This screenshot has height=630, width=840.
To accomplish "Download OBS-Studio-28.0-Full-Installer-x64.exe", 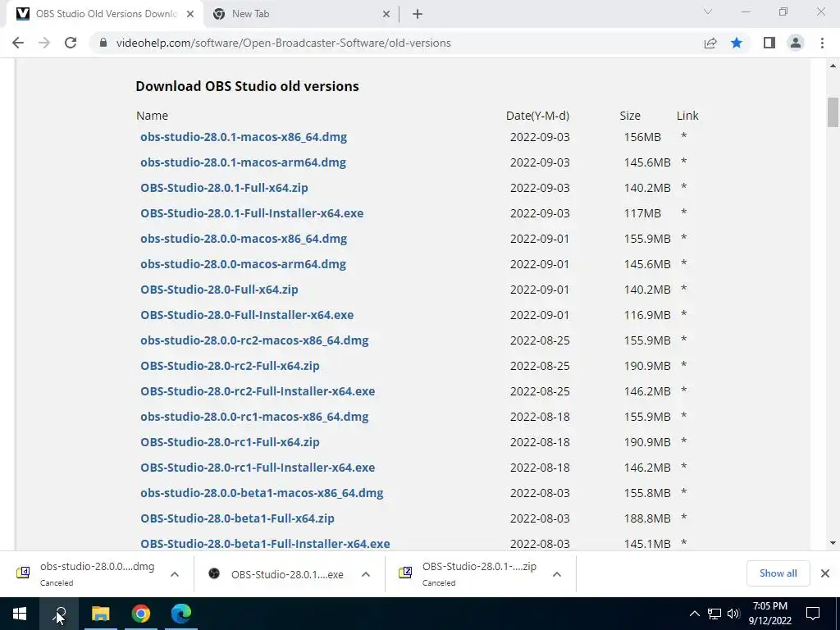I will [x=247, y=315].
